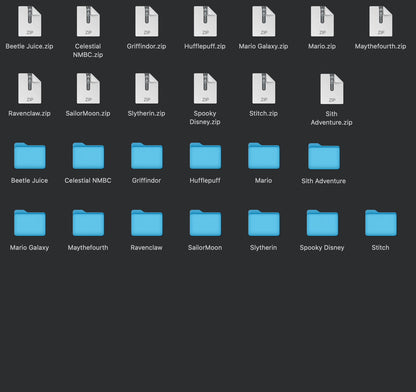
Task: Select the Beetle Juice.zip archive icon
Action: coord(30,21)
